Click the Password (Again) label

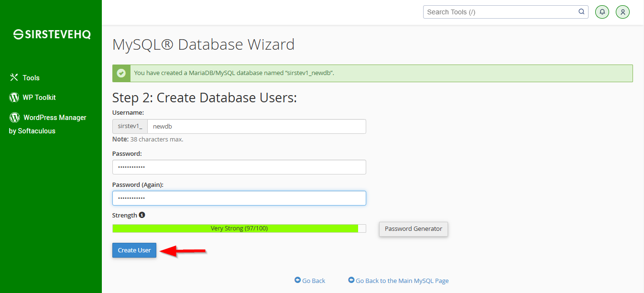(x=138, y=184)
